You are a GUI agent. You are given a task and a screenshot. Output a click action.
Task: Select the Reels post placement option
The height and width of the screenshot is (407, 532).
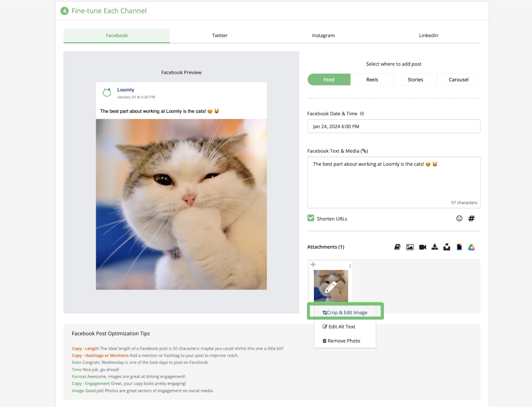coord(372,80)
